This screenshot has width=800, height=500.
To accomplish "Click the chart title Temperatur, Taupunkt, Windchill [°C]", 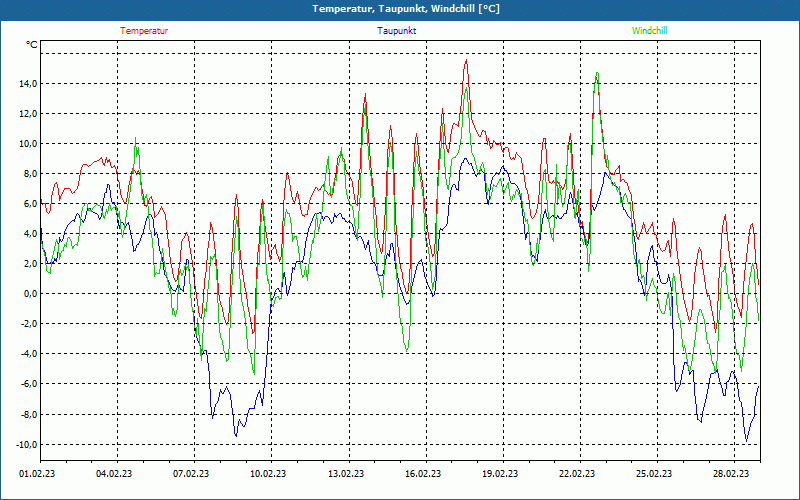I will click(406, 9).
